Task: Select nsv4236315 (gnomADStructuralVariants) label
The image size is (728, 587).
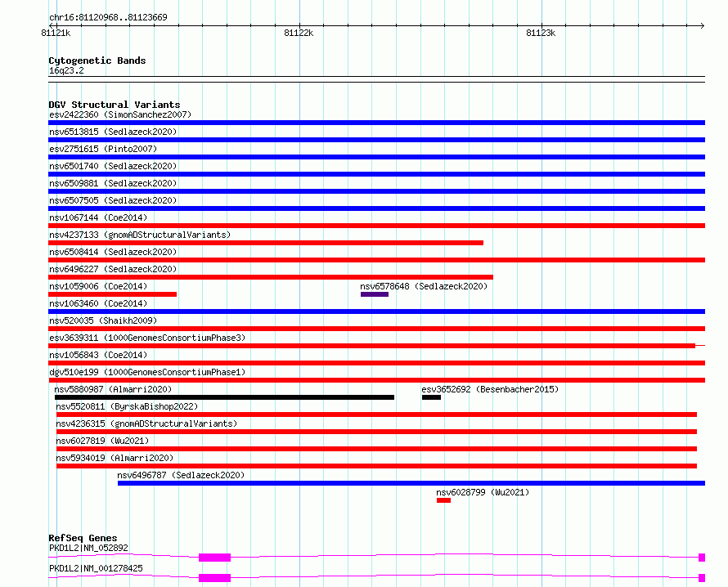Action: tap(146, 423)
